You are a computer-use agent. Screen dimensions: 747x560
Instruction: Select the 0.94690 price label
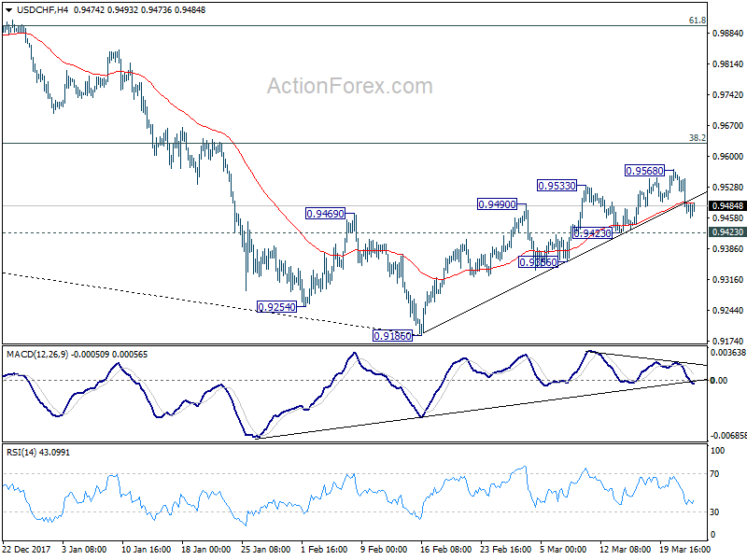[x=325, y=214]
